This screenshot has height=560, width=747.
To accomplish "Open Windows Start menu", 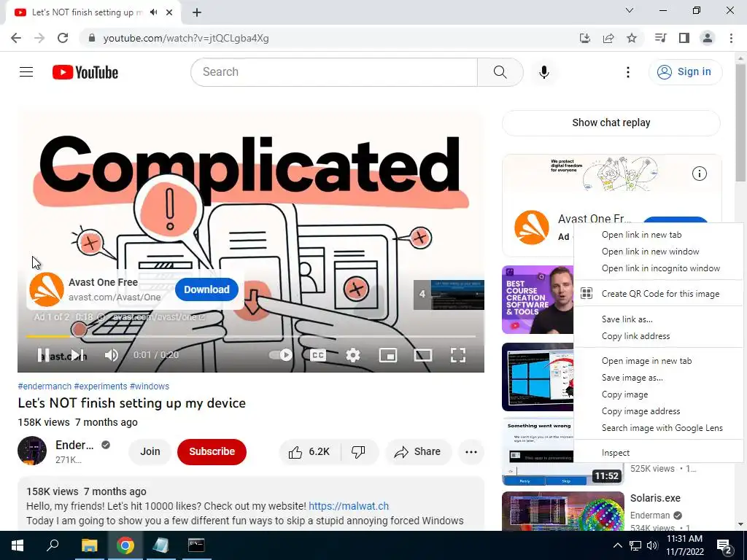I will 18,545.
